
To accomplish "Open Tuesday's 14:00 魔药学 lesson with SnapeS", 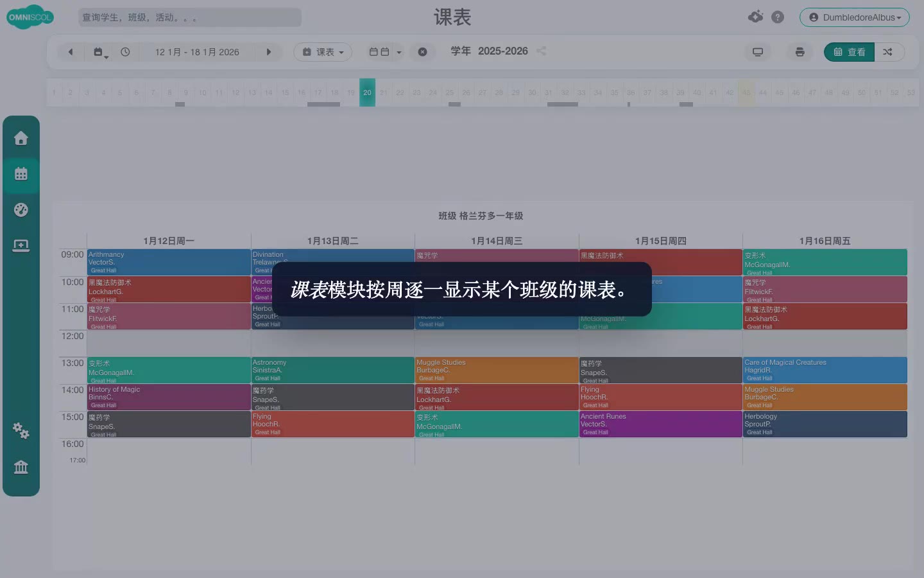I will tap(333, 397).
